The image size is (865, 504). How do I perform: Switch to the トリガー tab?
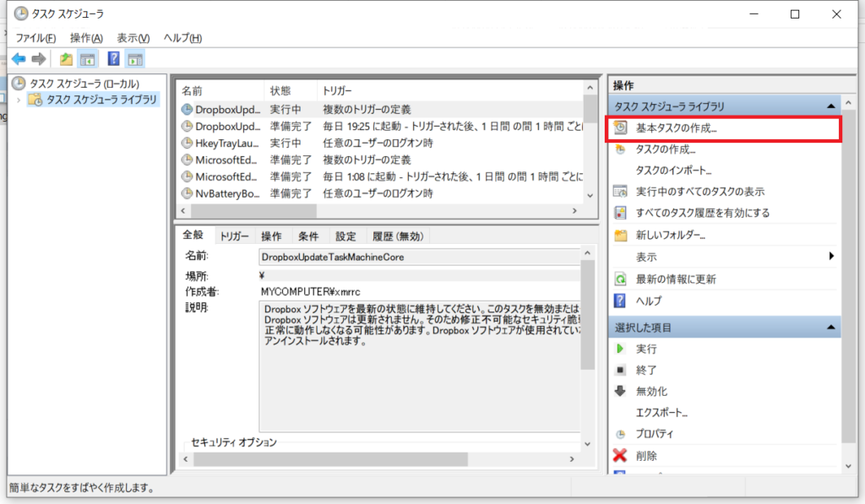234,236
